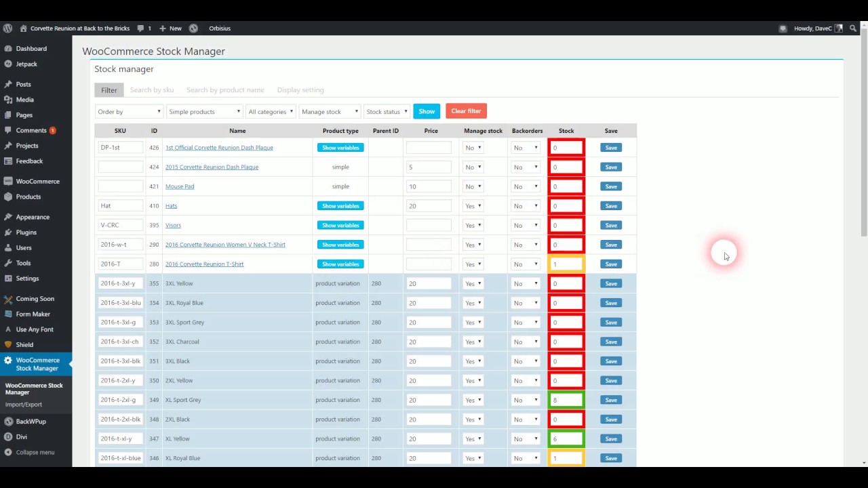Viewport: 868px width, 488px height.
Task: Go to Posts in the sidebar
Action: point(23,84)
